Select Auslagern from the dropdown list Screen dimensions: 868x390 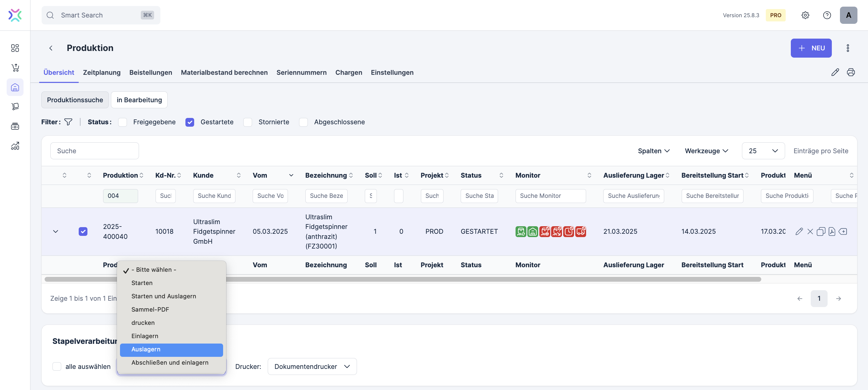[171, 349]
